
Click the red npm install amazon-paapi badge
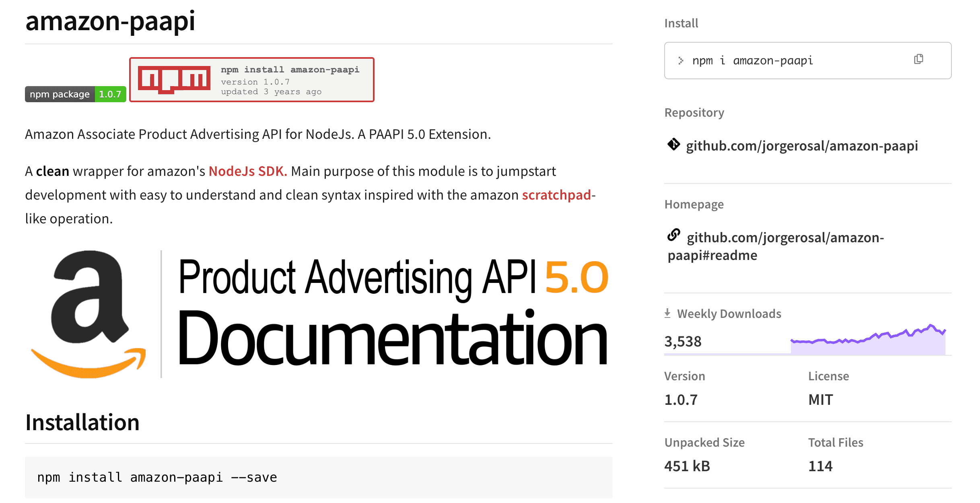pyautogui.click(x=251, y=80)
